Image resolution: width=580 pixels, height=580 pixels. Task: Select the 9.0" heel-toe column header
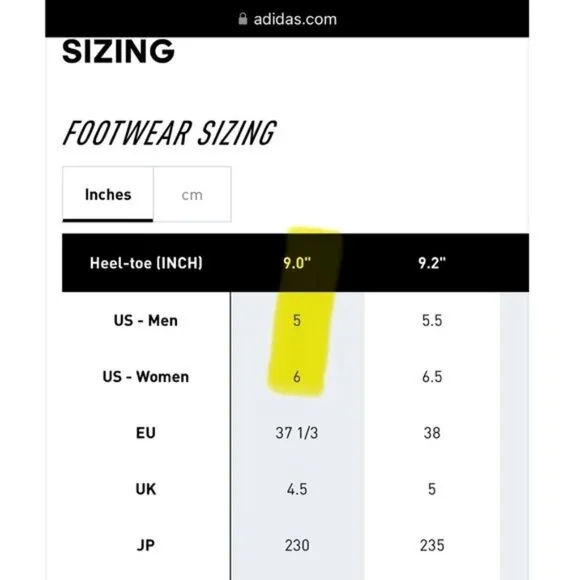pyautogui.click(x=297, y=263)
